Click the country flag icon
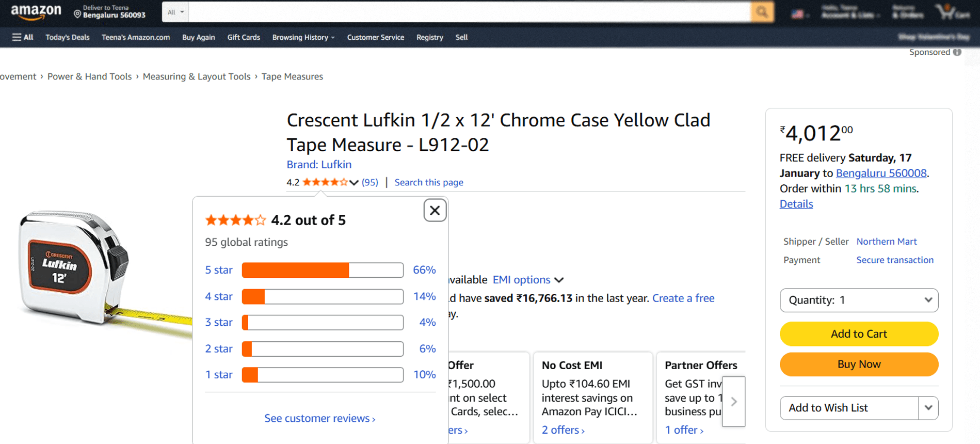 point(797,14)
